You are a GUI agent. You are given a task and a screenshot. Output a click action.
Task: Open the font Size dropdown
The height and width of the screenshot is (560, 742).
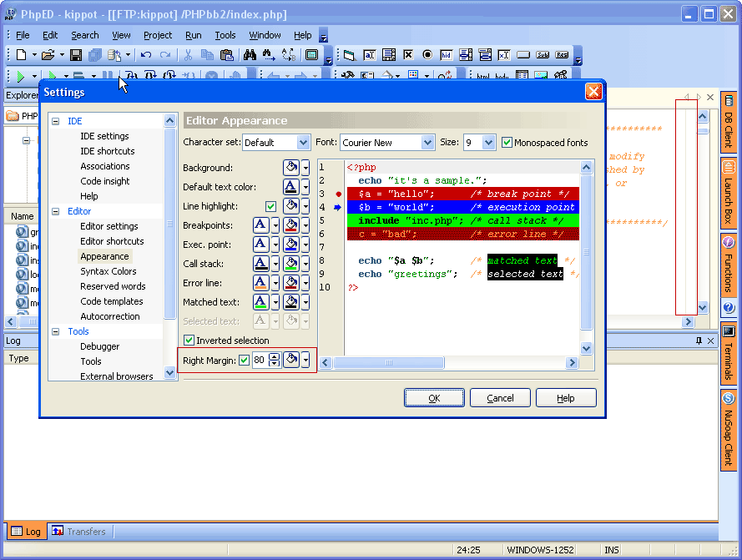(489, 143)
